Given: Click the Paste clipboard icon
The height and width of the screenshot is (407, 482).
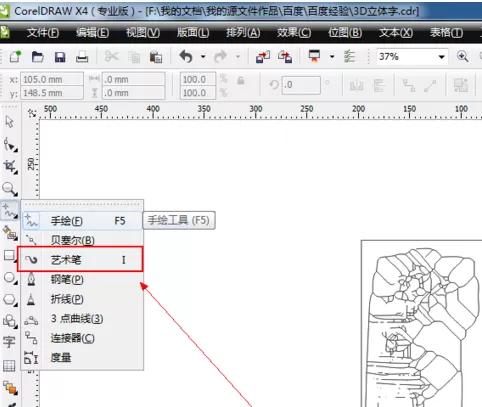Looking at the screenshot, I should click(x=156, y=57).
